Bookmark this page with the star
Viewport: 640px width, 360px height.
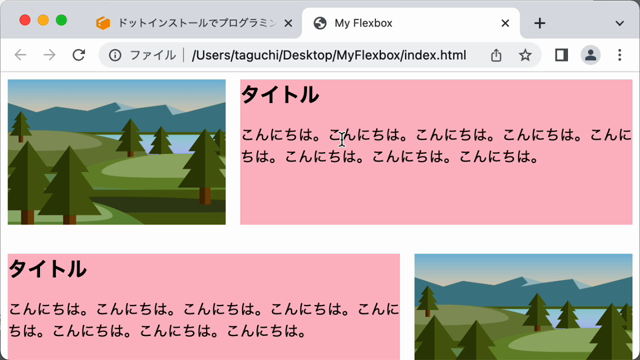pos(525,55)
